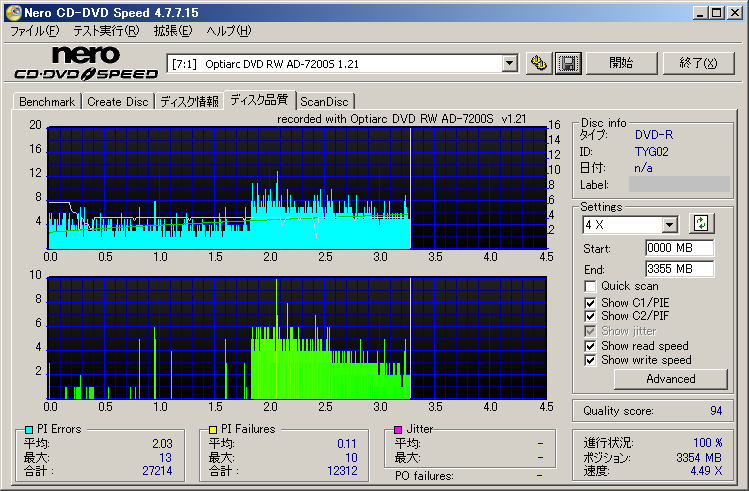
Task: Expand the 4 X speed dropdown
Action: tap(670, 224)
